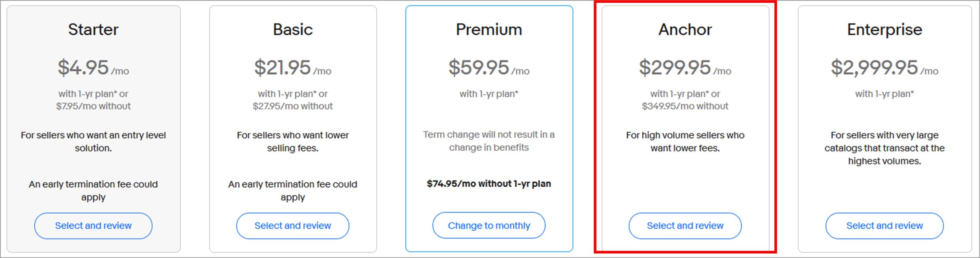Click Anchor's high volume sellers description
The width and height of the screenshot is (980, 258).
pos(685,141)
